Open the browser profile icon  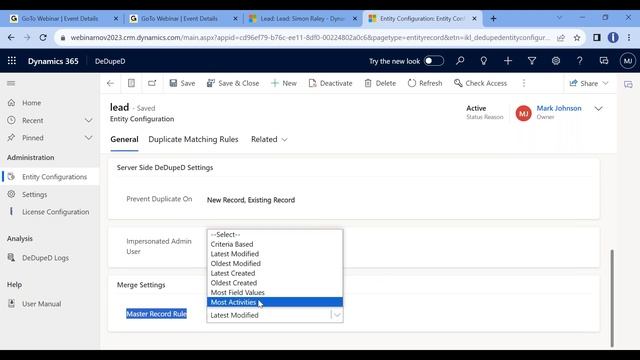(613, 38)
